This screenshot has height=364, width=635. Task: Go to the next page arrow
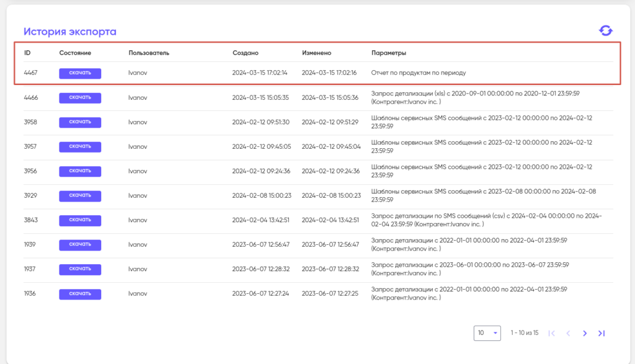pos(585,334)
